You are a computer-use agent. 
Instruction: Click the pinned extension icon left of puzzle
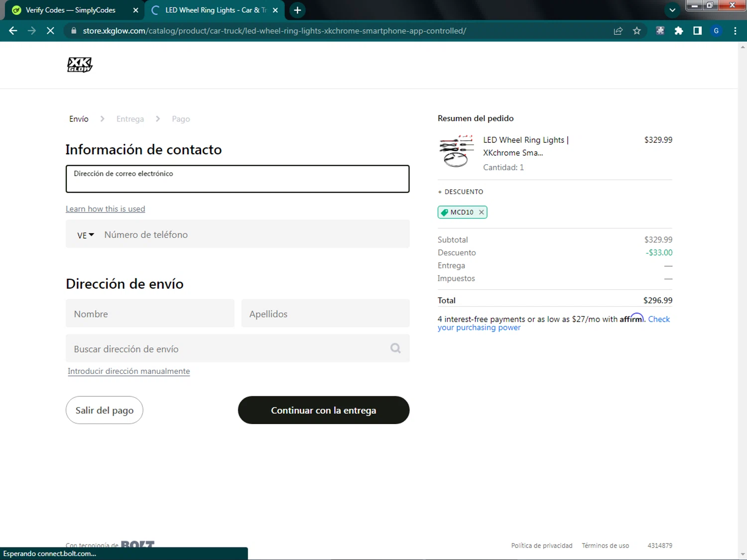(660, 31)
